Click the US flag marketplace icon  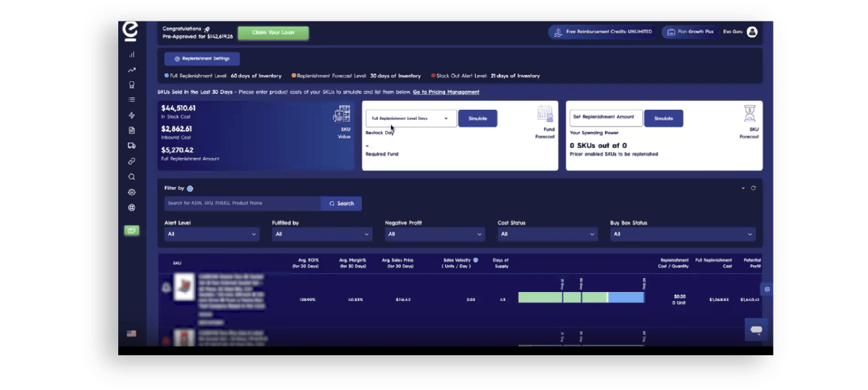point(131,334)
